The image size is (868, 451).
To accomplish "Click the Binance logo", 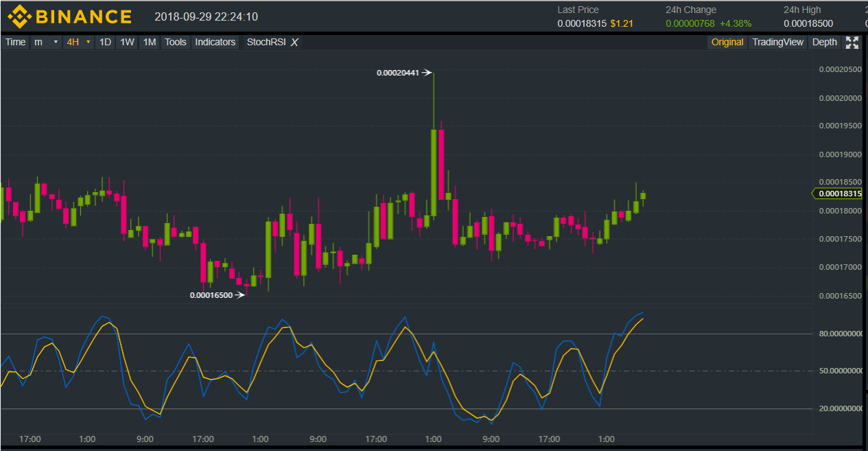I will pos(69,16).
